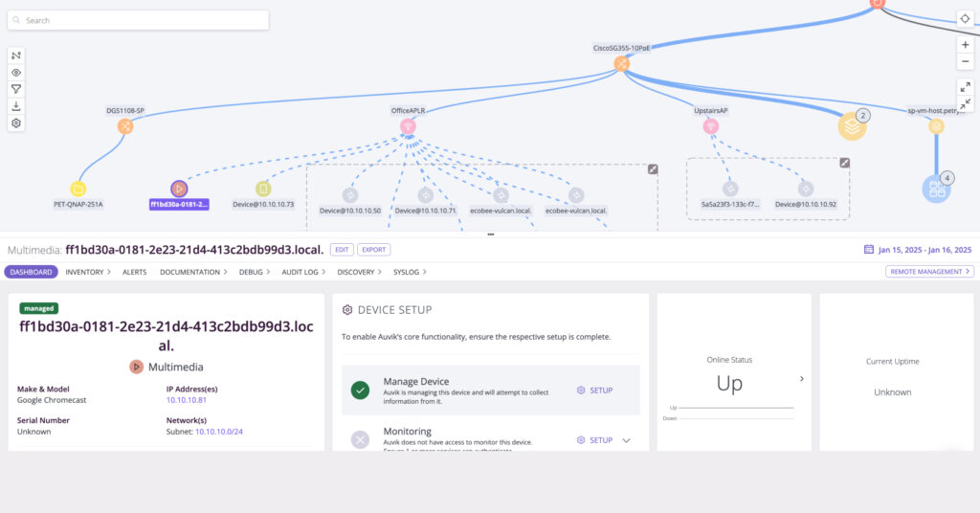980x513 pixels.
Task: Toggle the eye visibility icon in map toolbar
Action: tap(16, 73)
